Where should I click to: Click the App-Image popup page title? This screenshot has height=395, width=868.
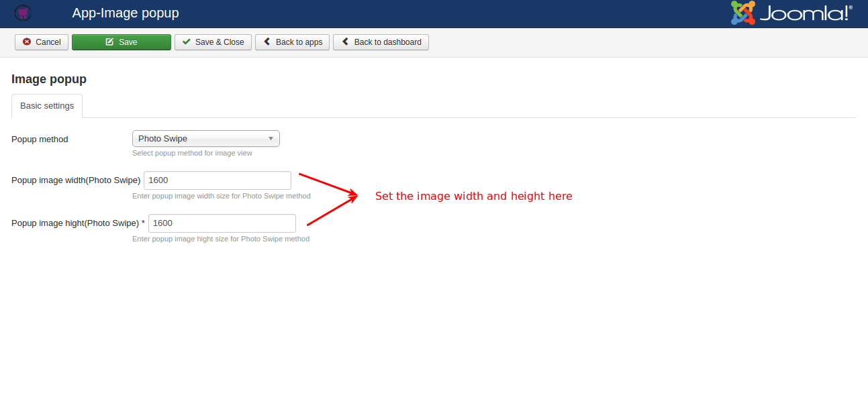pyautogui.click(x=126, y=13)
